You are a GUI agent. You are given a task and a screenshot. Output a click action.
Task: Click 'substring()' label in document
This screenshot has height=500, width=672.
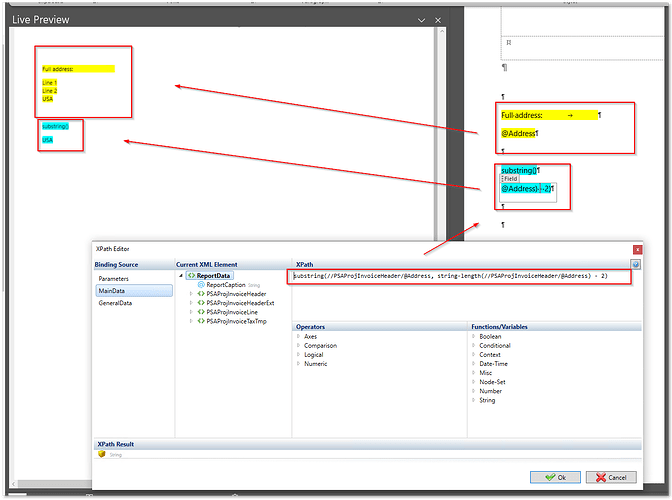[x=519, y=170]
